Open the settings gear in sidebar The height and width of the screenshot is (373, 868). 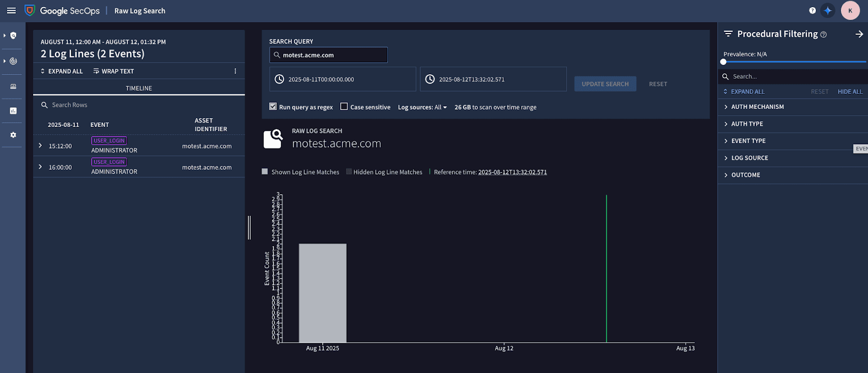[x=13, y=135]
